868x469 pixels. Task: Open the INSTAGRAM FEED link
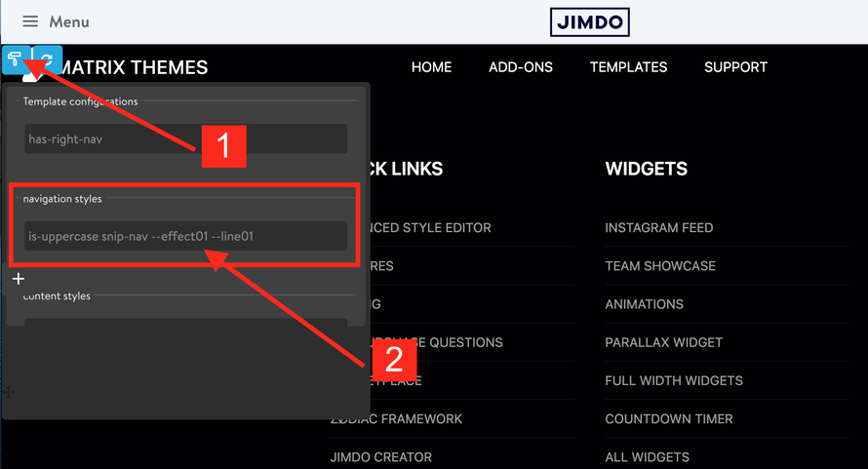(x=658, y=227)
